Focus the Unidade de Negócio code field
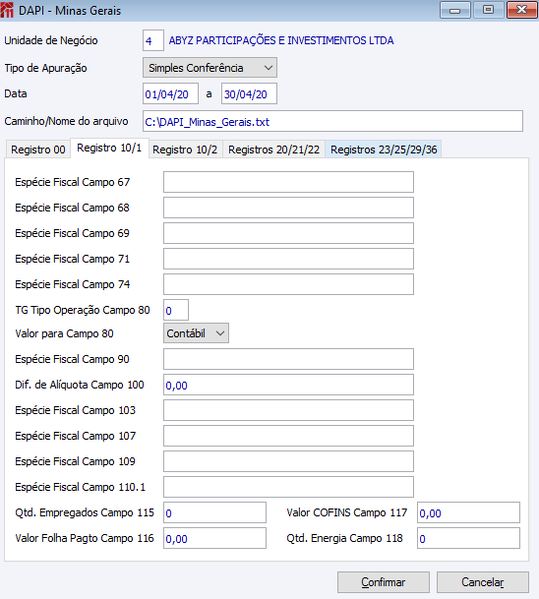This screenshot has width=539, height=599. click(x=153, y=40)
